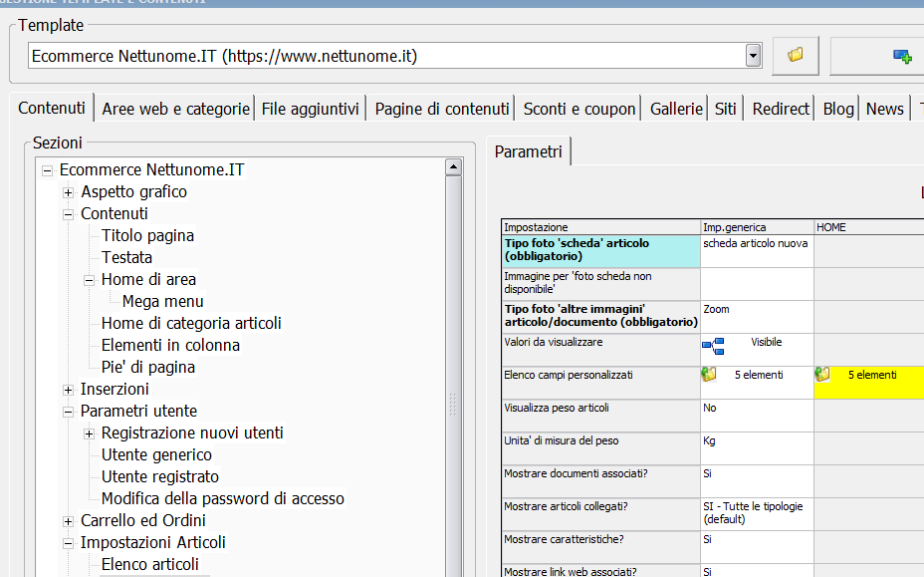Screen dimensions: 924x577
Task: Select Elementi in colonna in the tree
Action: coord(170,345)
